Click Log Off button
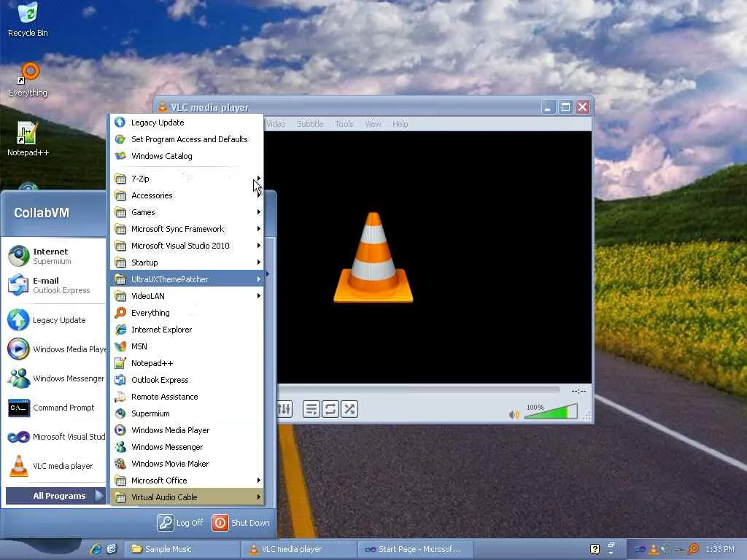Viewport: 747px width, 560px height. click(x=181, y=522)
